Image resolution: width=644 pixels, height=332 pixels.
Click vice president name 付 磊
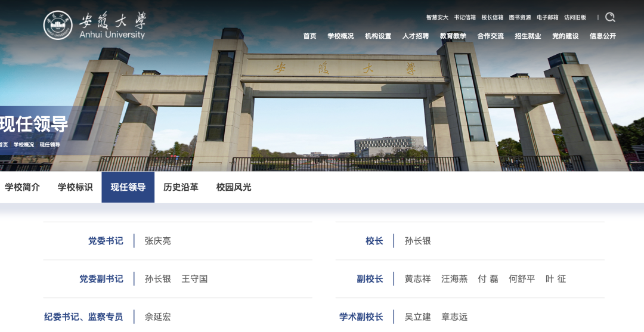point(488,279)
